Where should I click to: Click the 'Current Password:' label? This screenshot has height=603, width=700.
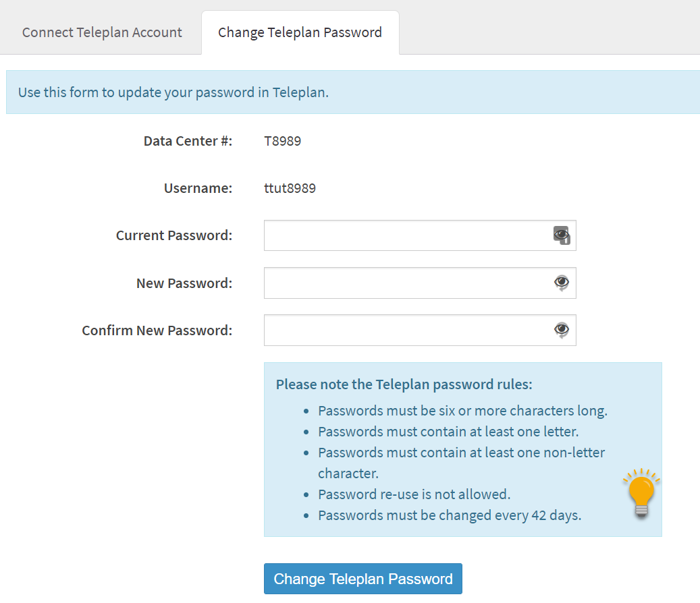tap(174, 235)
